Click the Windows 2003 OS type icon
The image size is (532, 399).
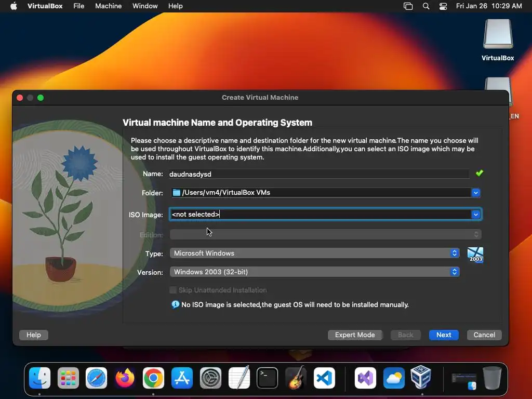click(x=475, y=255)
